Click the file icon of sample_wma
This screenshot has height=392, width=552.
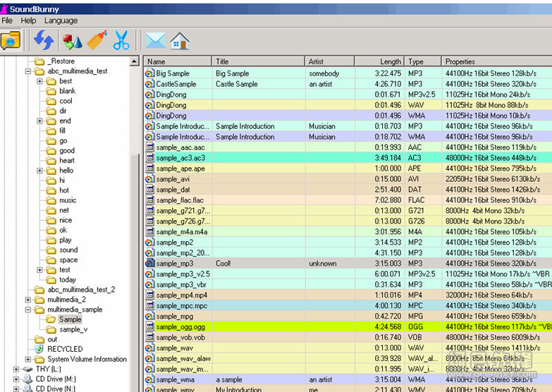pos(149,380)
